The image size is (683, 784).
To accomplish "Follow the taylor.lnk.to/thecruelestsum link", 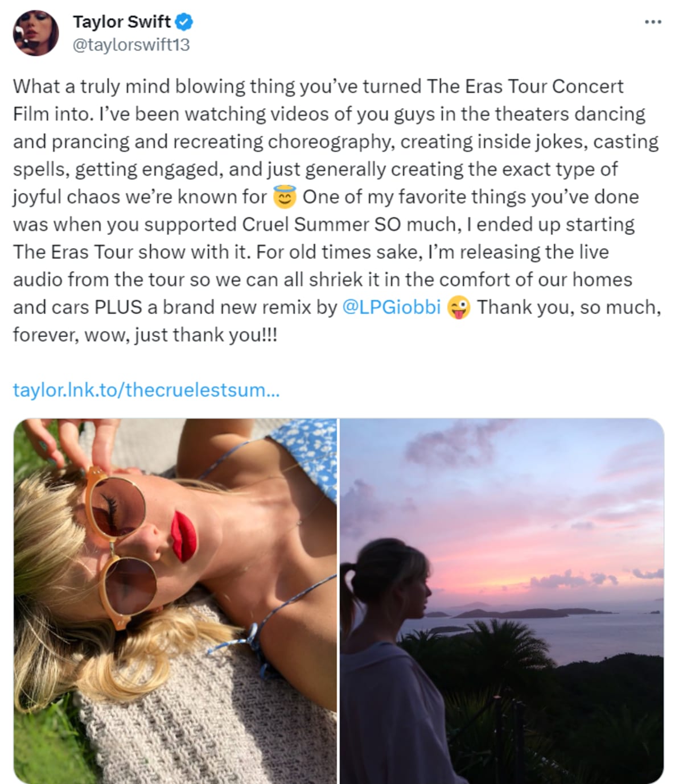I will click(145, 390).
